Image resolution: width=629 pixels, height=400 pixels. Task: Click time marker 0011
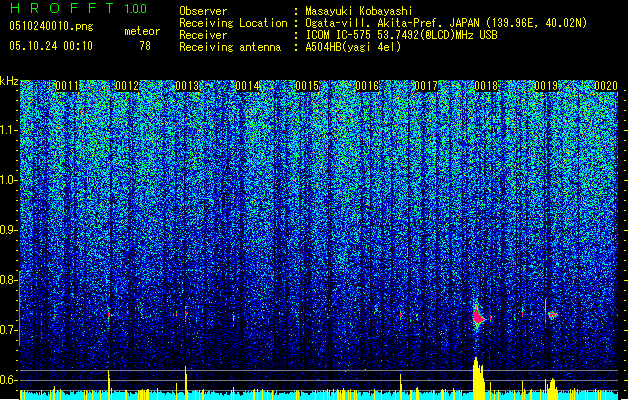tap(67, 86)
